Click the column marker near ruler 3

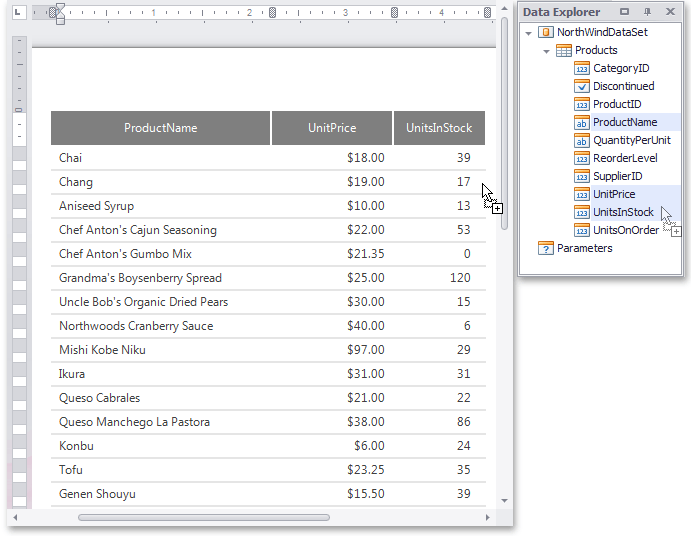pyautogui.click(x=394, y=12)
